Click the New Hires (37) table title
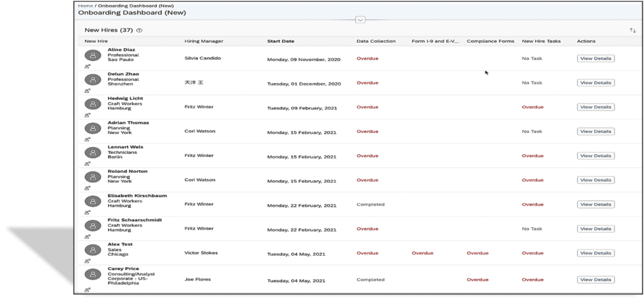The width and height of the screenshot is (644, 301). [x=109, y=30]
